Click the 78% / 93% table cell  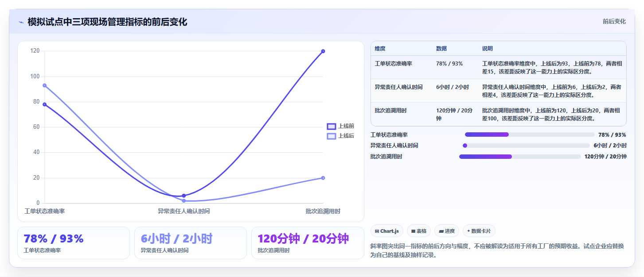click(x=449, y=64)
